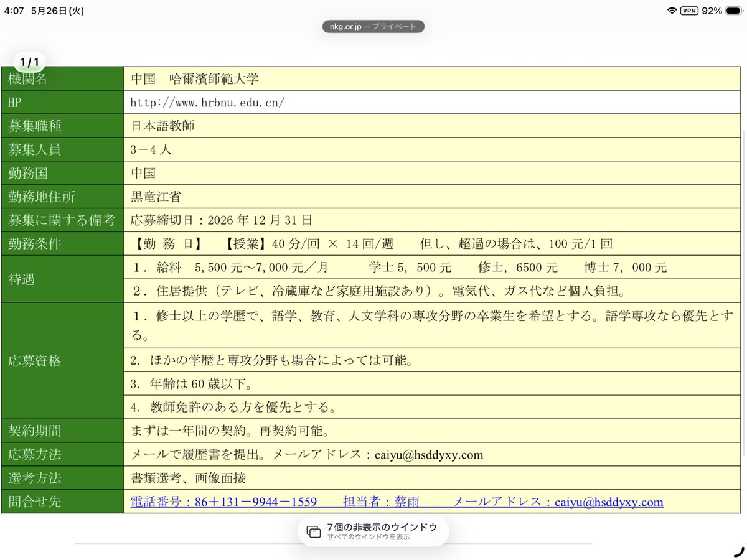Select the 書類選考、画像面接 cell
The width and height of the screenshot is (747, 560).
point(433,478)
